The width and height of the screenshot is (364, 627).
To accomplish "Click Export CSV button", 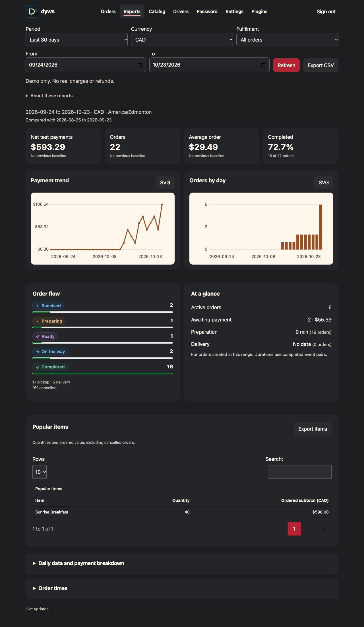I will [x=321, y=65].
